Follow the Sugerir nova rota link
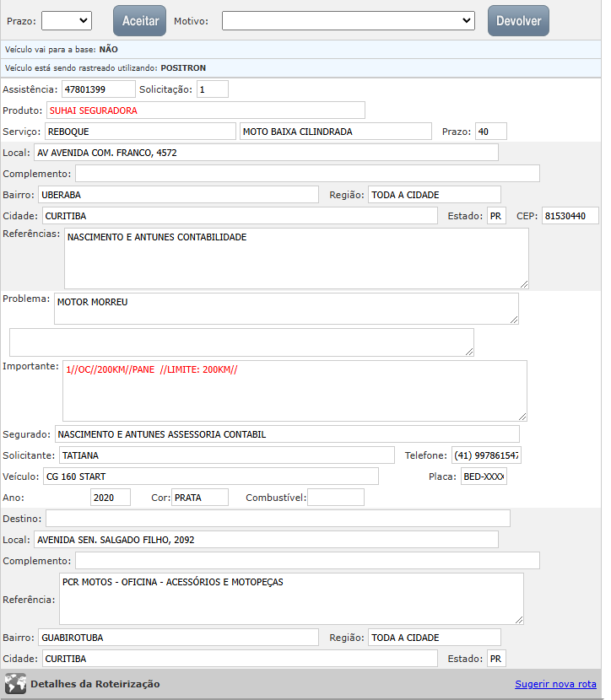Image resolution: width=611 pixels, height=700 pixels. (555, 684)
